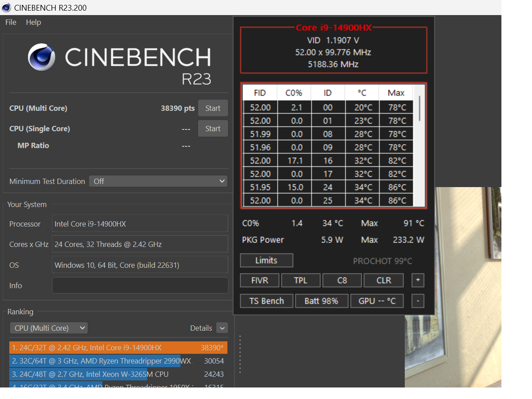Open the CPU (Multi Core) ranking dropdown
This screenshot has height=399, width=532.
point(49,328)
